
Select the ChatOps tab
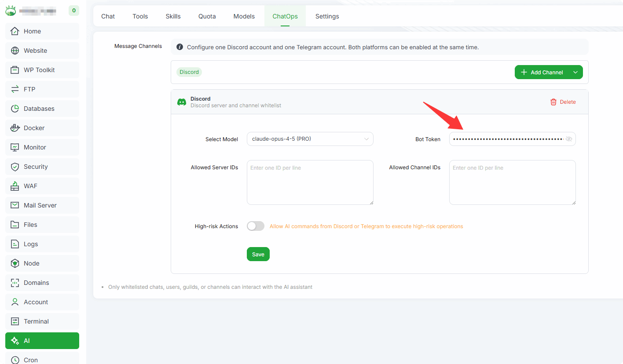coord(285,16)
